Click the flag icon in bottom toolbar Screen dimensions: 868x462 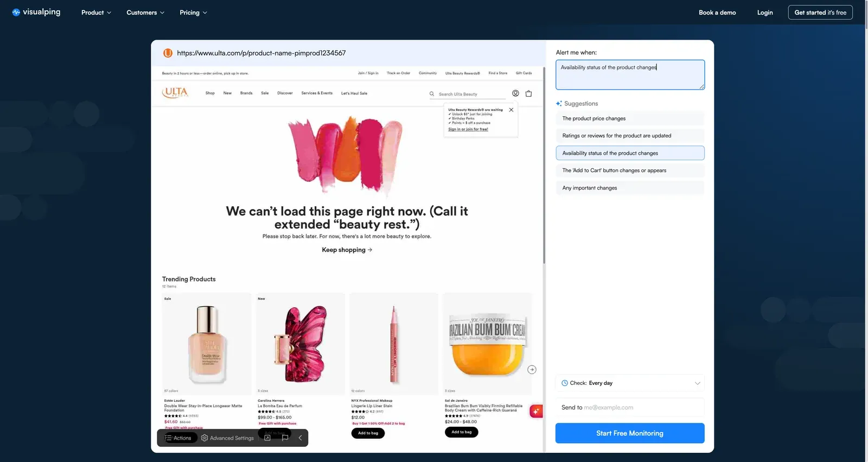click(x=285, y=438)
